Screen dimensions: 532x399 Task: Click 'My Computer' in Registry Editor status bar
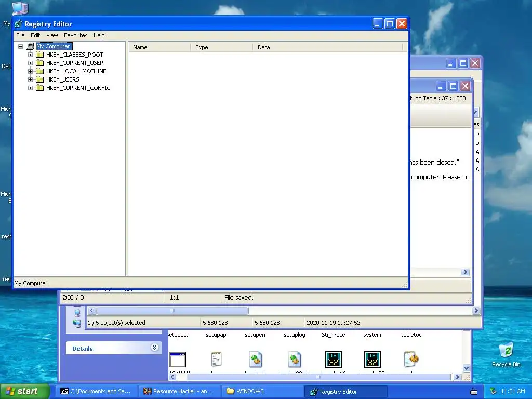click(x=31, y=283)
